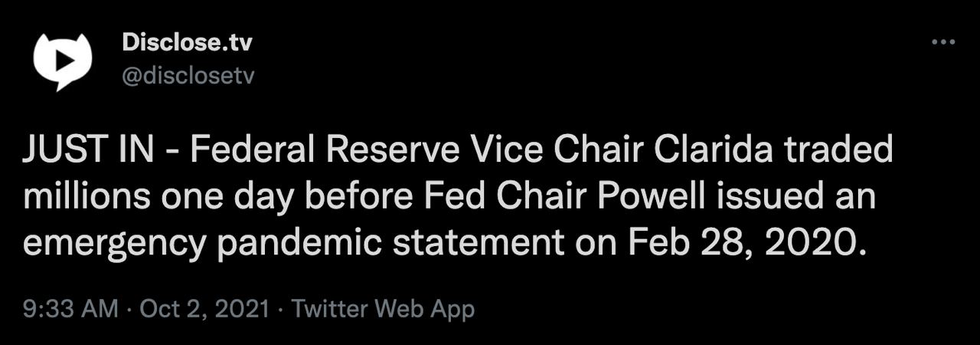Open the Disclose.tv display name link
This screenshot has width=980, height=345.
pos(186,44)
